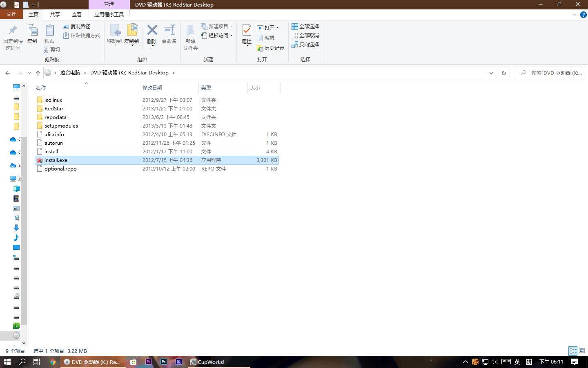Click the Paste Shortcut button
The width and height of the screenshot is (588, 368).
click(x=81, y=36)
